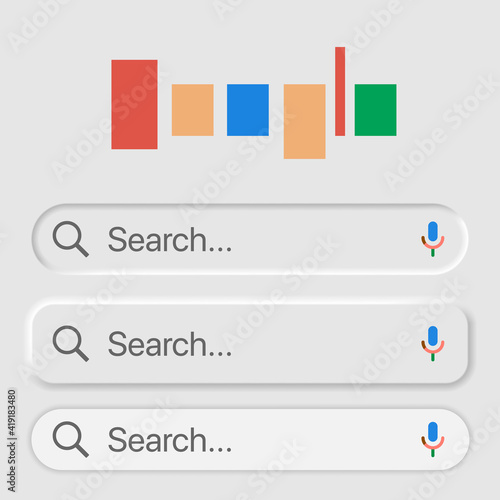Click the magnifier icon in the bottom search bar
This screenshot has width=500, height=500.
pyautogui.click(x=71, y=439)
